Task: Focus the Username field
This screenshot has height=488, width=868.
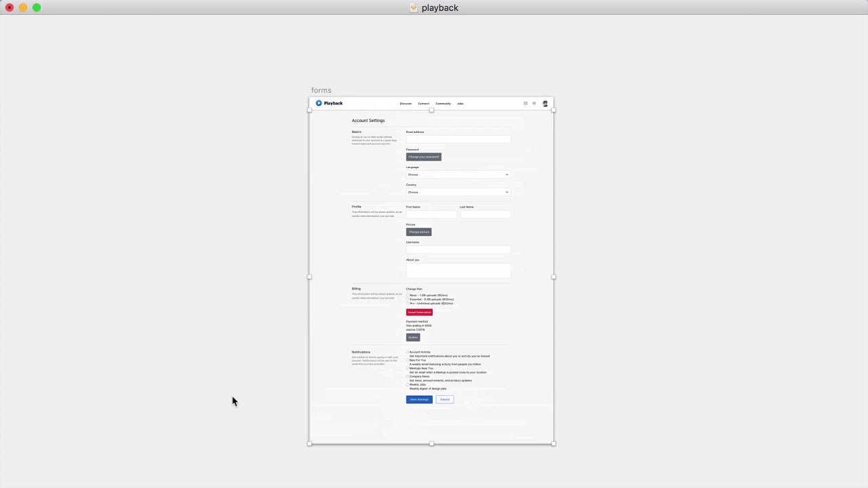Action: 458,249
